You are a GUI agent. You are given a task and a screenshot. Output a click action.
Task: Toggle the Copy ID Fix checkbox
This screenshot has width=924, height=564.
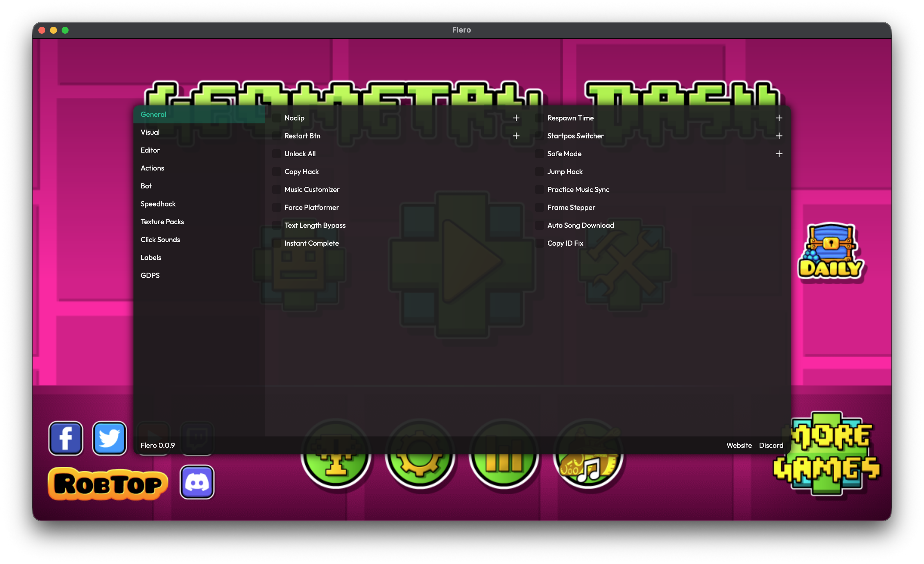pos(540,243)
